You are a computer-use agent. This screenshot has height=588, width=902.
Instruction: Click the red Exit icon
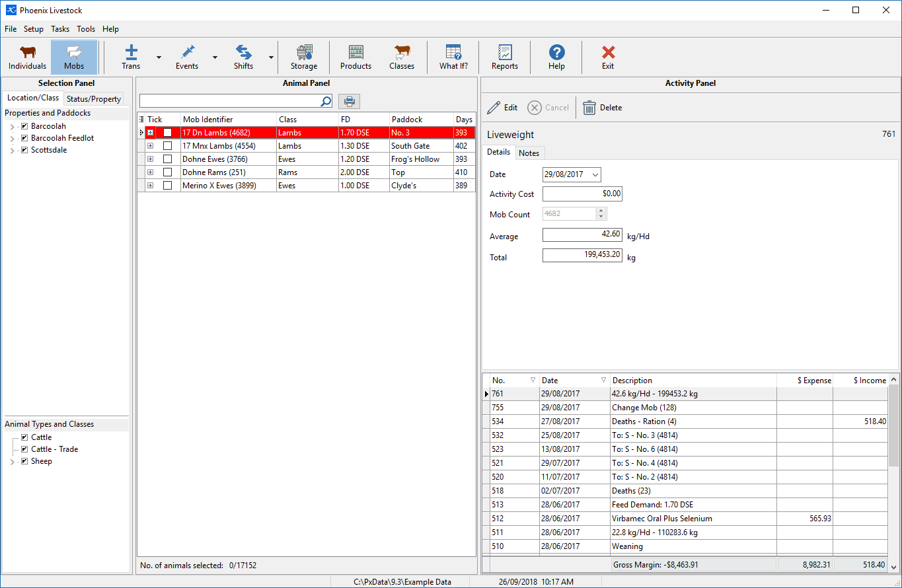click(x=608, y=57)
